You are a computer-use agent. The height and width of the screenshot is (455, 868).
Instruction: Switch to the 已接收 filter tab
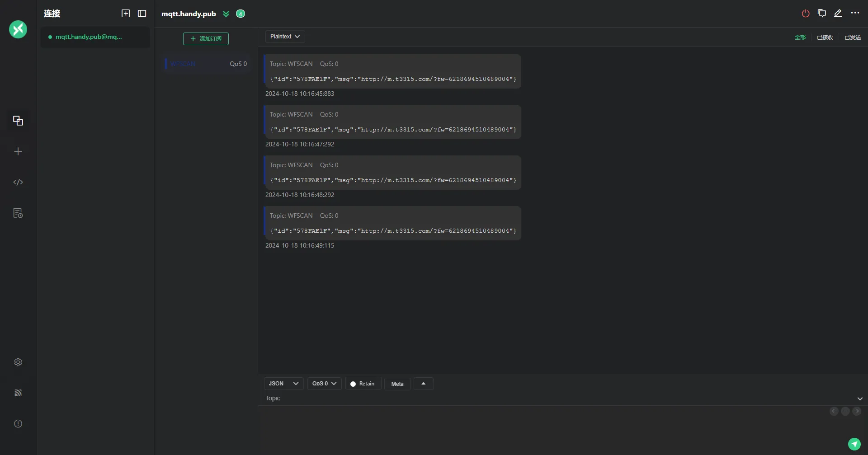[x=825, y=38]
